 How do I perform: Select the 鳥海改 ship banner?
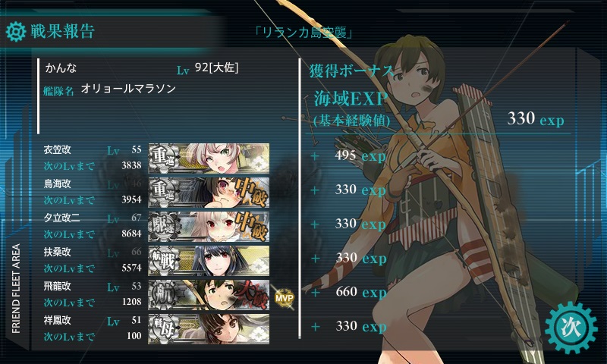pyautogui.click(x=209, y=193)
